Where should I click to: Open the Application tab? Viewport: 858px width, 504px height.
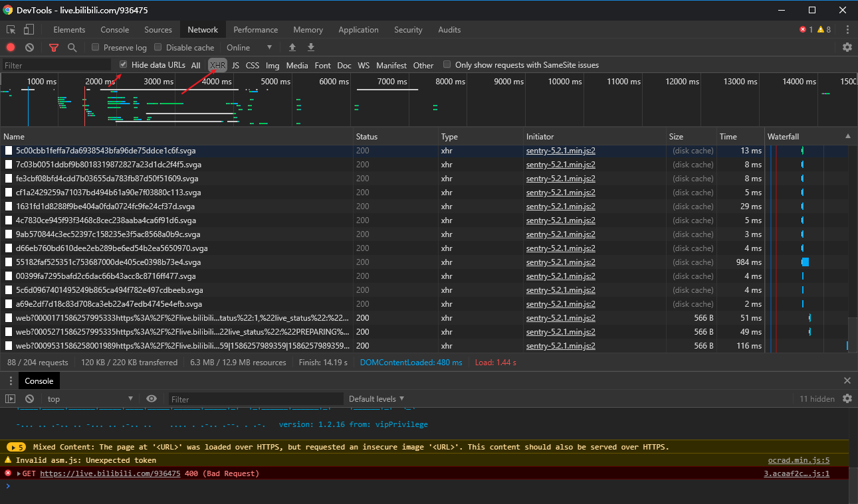click(x=358, y=30)
